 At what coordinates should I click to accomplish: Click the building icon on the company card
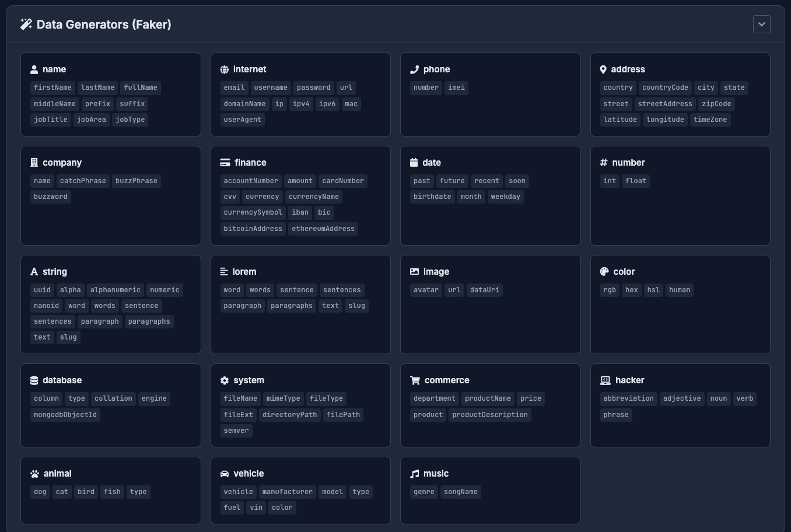pos(34,162)
